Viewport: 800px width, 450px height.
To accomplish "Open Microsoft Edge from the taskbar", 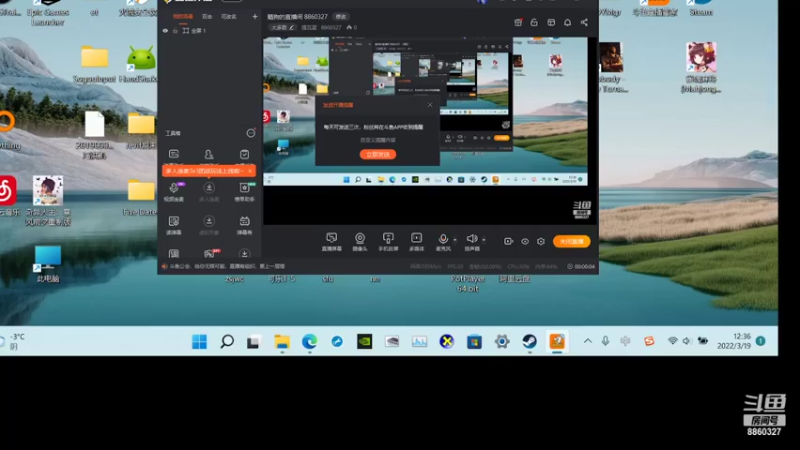I will [x=309, y=341].
